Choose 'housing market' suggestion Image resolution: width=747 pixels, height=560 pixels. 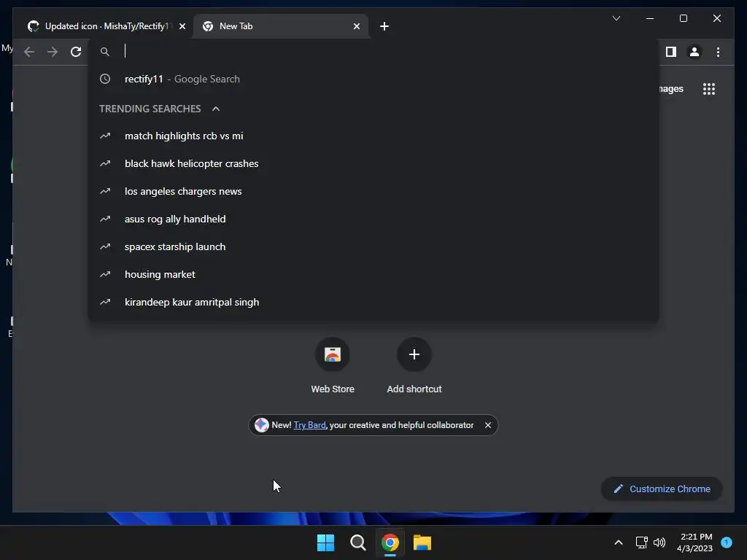373,274
